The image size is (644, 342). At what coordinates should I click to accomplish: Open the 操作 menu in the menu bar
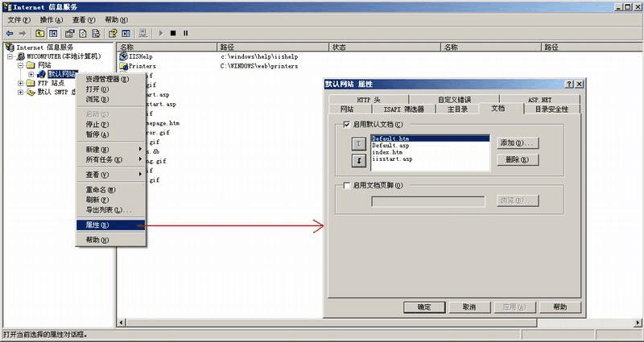51,19
